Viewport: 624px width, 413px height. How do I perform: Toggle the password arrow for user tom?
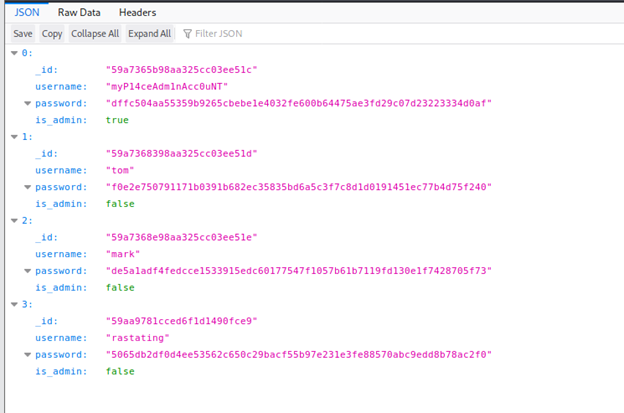coord(28,187)
